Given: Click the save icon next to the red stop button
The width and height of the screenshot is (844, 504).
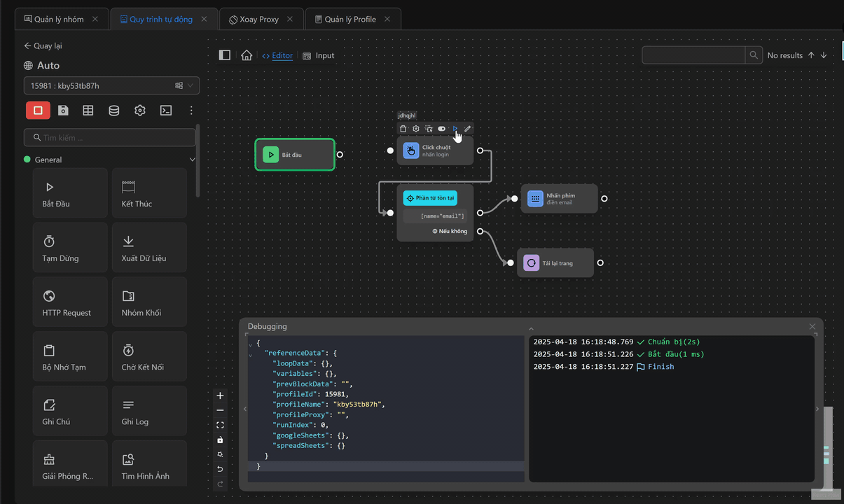Looking at the screenshot, I should tap(63, 110).
